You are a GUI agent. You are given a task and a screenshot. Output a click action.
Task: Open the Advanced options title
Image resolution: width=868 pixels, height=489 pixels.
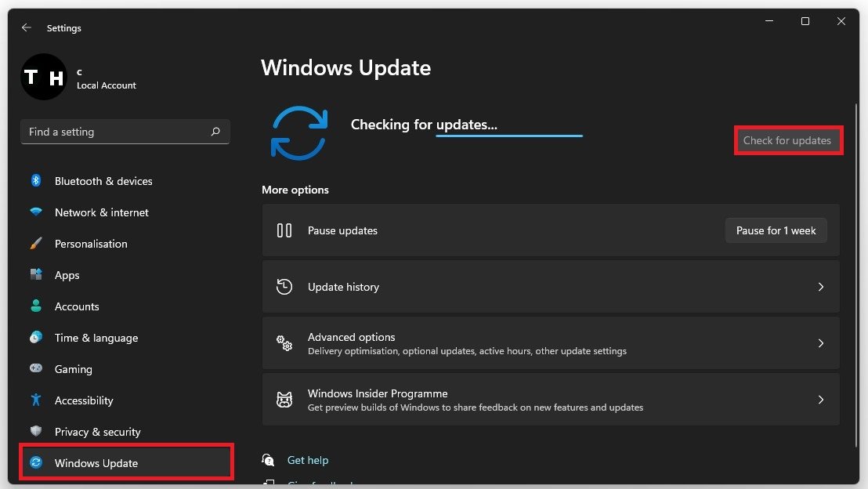(351, 337)
